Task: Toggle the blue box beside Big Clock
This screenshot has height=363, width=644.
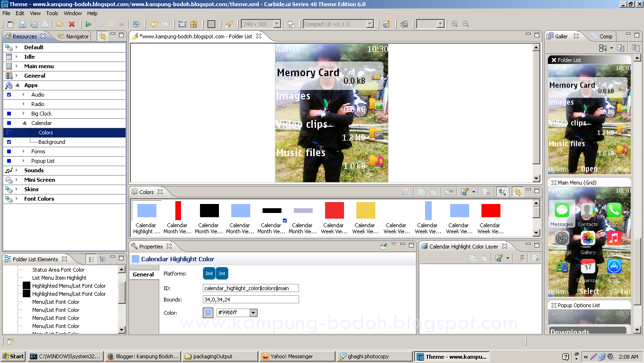Action: coord(9,114)
